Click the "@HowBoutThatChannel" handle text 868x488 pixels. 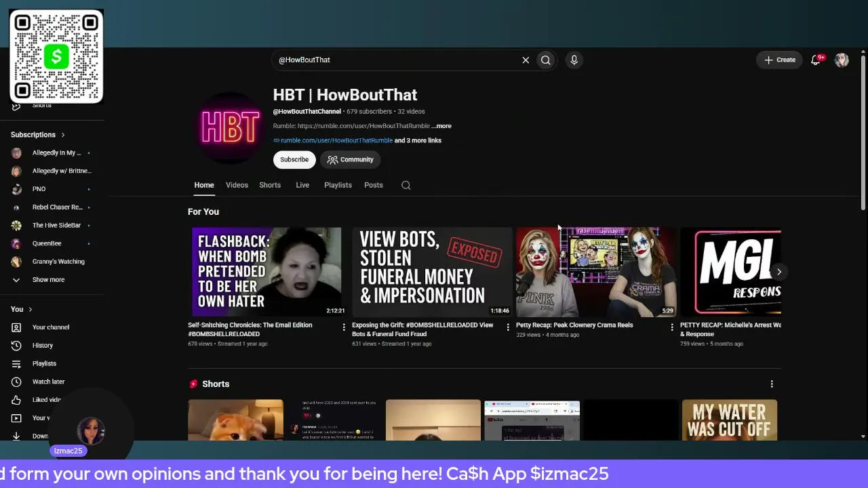pos(307,111)
